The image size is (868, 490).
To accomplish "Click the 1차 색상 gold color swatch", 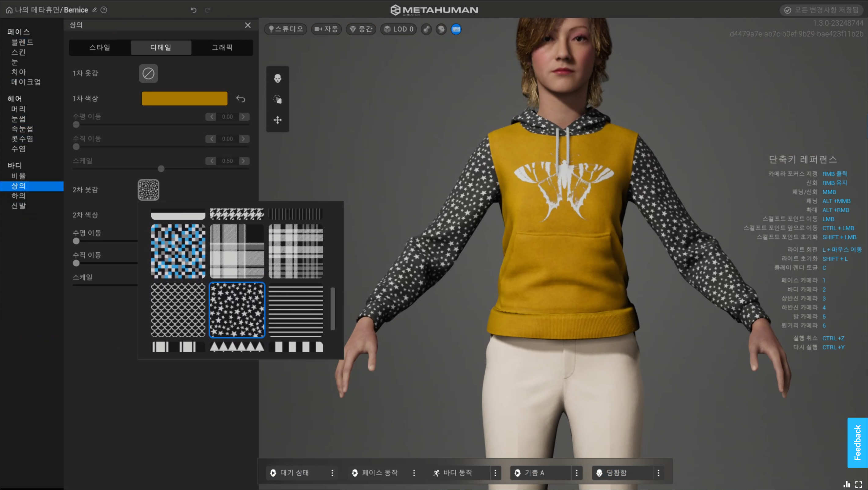I will pos(184,99).
